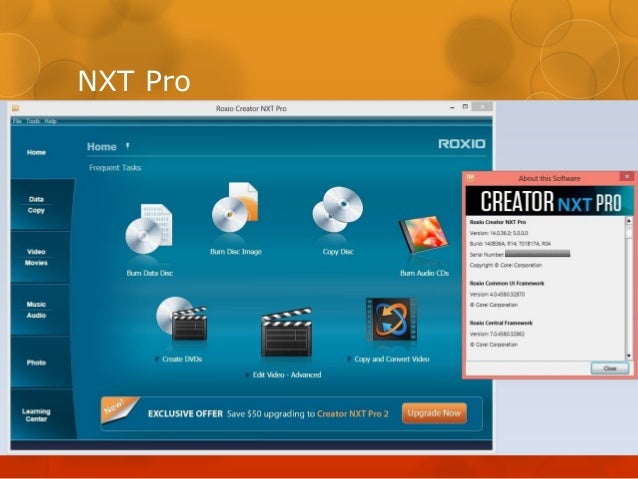Click the About dialog title bar icon
This screenshot has height=479, width=638.
(x=471, y=177)
